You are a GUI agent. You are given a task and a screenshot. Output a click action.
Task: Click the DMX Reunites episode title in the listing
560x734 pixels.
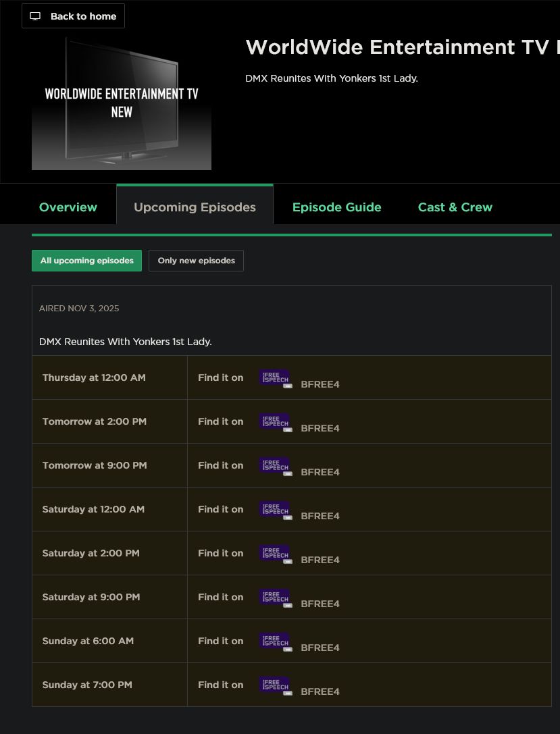click(x=126, y=342)
